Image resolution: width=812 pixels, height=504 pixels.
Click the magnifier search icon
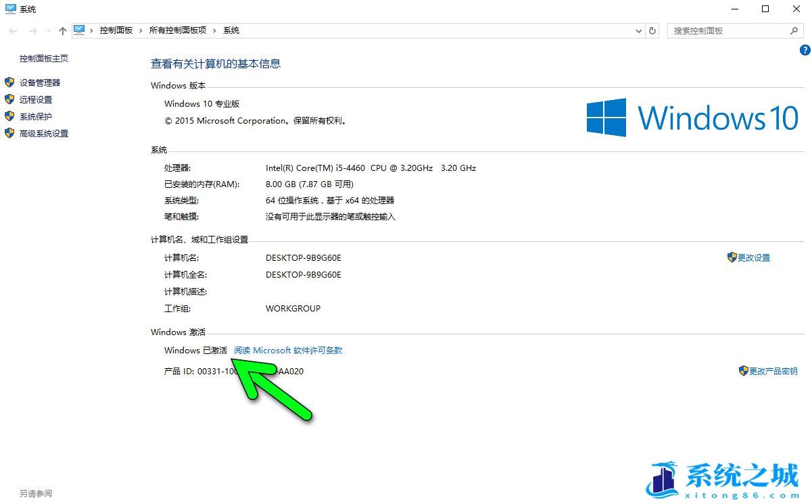[x=794, y=31]
